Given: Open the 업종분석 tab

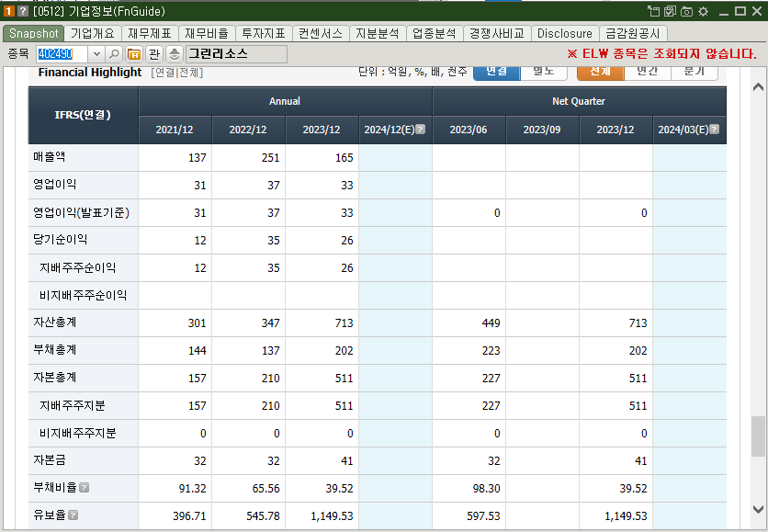Looking at the screenshot, I should [x=434, y=33].
